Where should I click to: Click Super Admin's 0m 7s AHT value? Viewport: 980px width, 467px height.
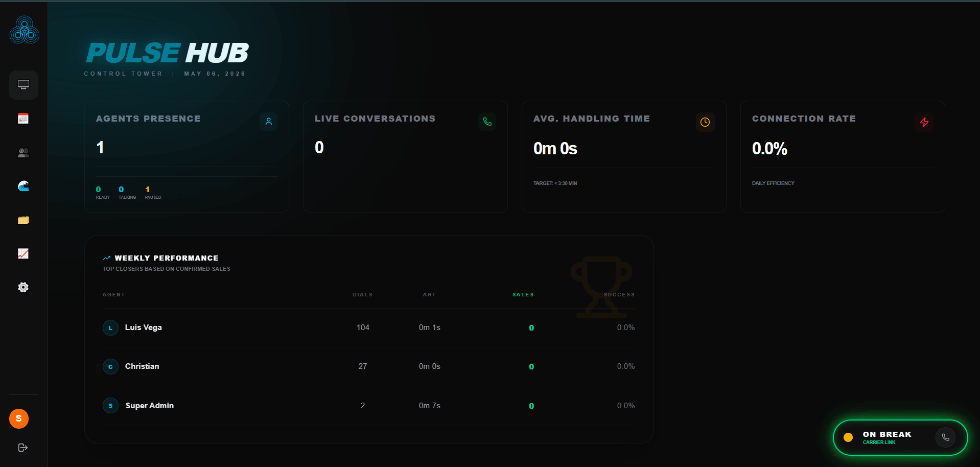click(x=430, y=406)
